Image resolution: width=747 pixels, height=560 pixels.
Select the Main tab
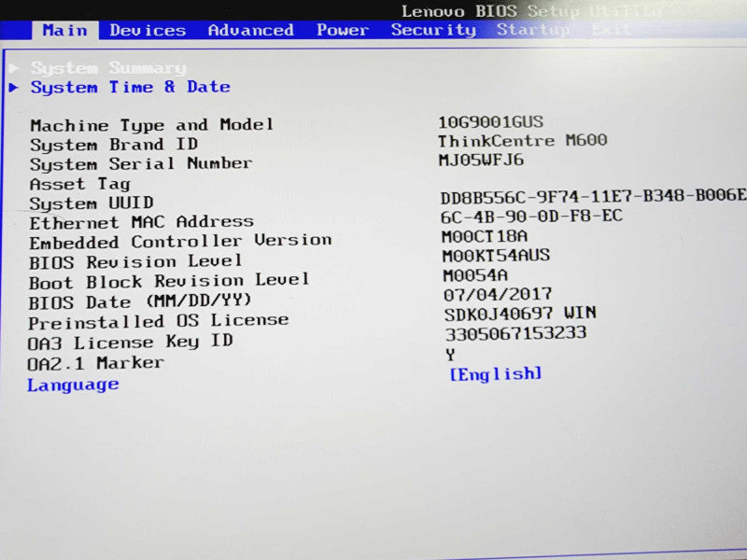tap(65, 31)
